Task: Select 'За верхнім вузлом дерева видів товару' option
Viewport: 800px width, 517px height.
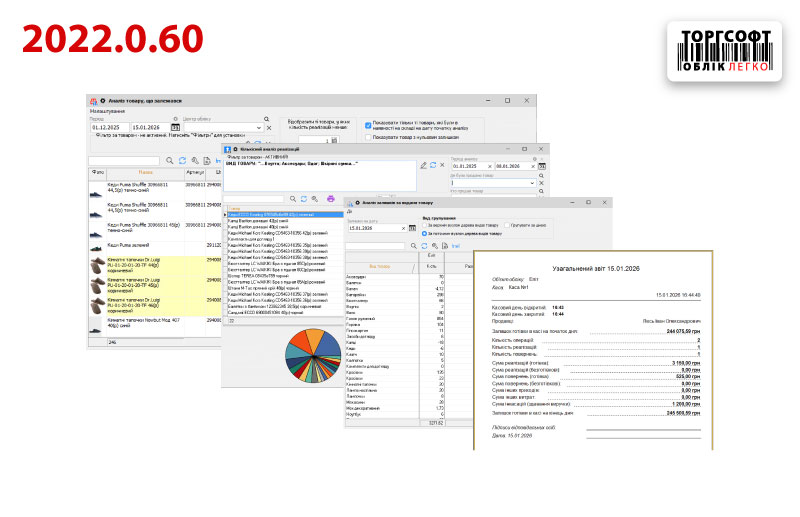Action: 426,225
